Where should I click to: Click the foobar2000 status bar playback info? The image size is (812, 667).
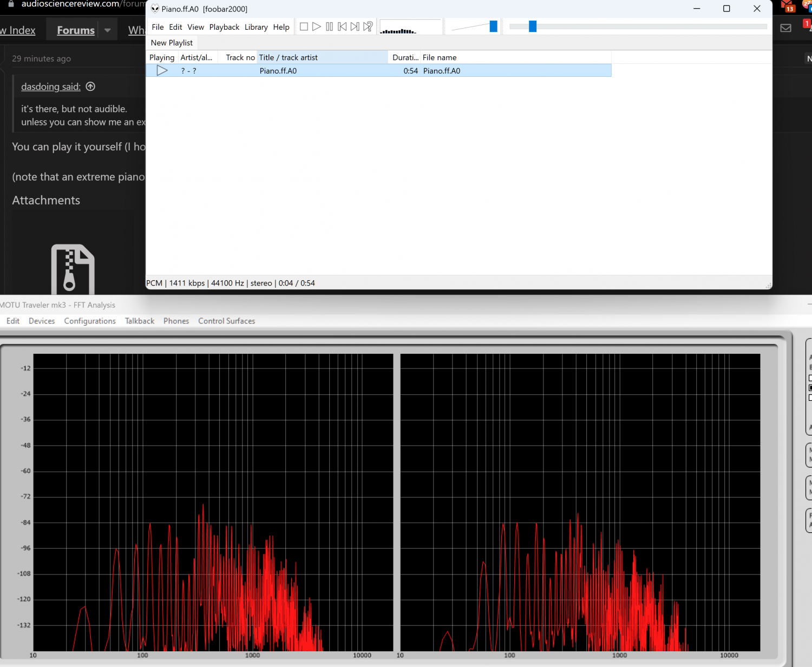[231, 283]
